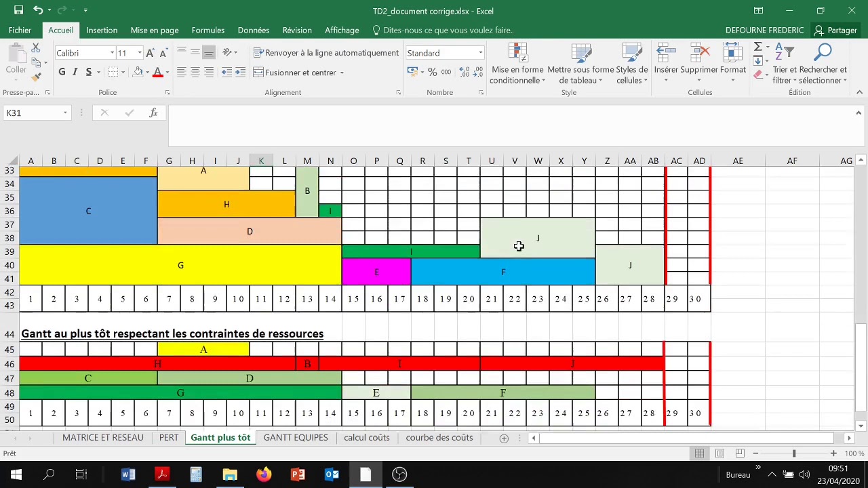Remove a decimal place

pyautogui.click(x=477, y=72)
